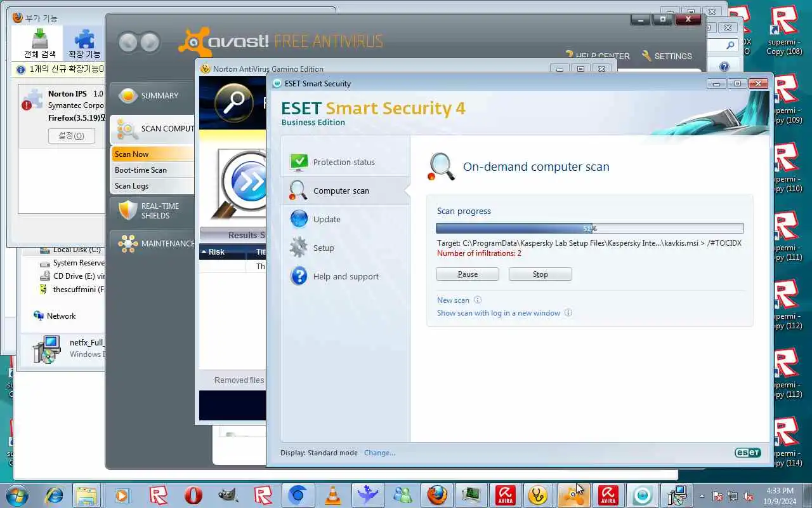Show scan with log in a new window
The image size is (812, 508).
(499, 313)
